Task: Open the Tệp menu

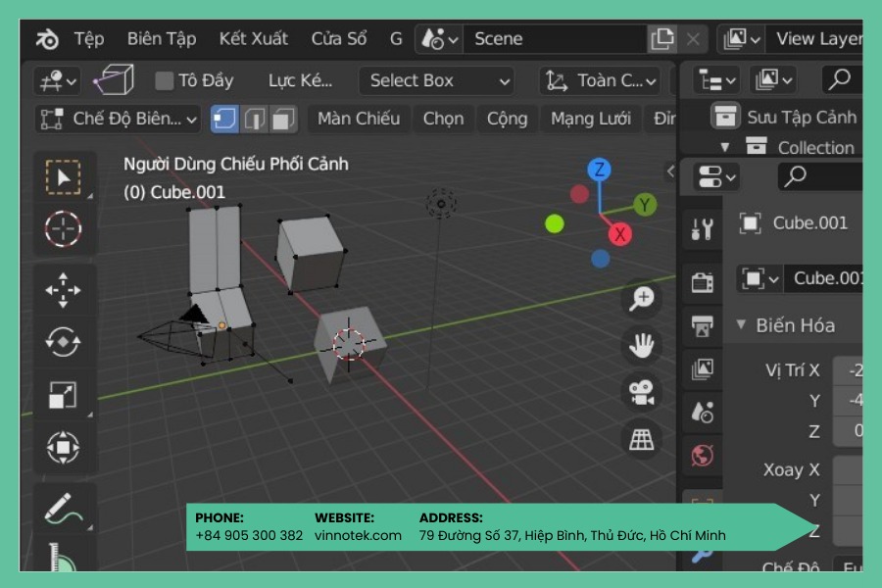Action: click(89, 39)
